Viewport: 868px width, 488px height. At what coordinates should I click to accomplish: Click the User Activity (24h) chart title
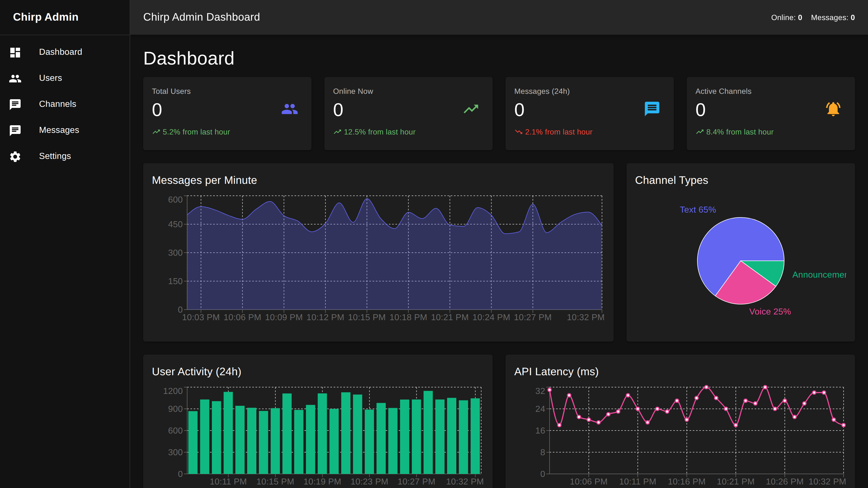pos(196,372)
